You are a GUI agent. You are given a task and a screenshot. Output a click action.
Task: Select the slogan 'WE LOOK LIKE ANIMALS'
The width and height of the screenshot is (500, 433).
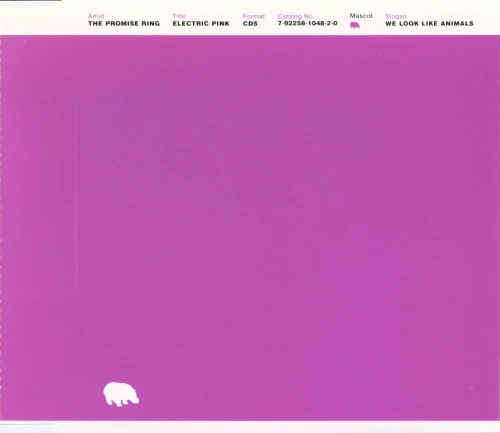tap(429, 23)
